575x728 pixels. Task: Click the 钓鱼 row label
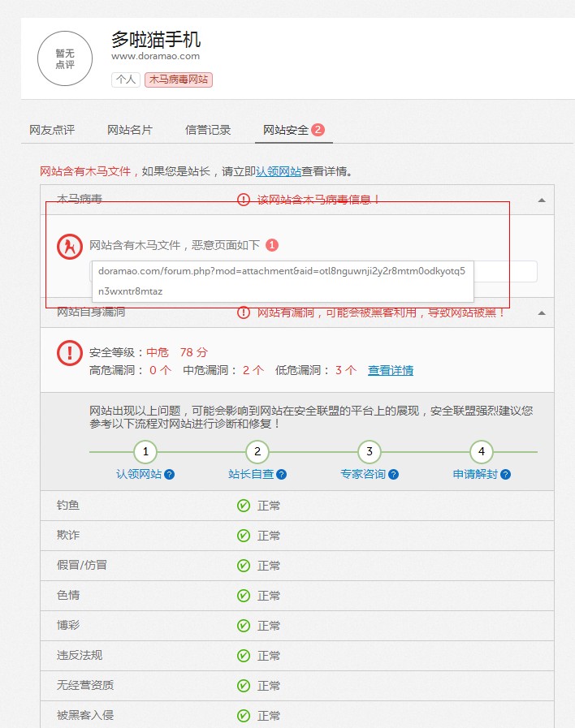tap(68, 505)
